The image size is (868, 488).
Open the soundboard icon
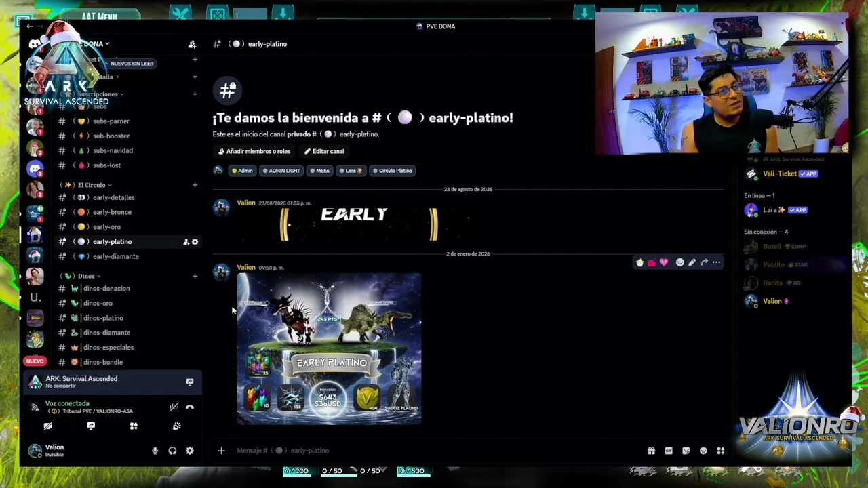coord(176,426)
